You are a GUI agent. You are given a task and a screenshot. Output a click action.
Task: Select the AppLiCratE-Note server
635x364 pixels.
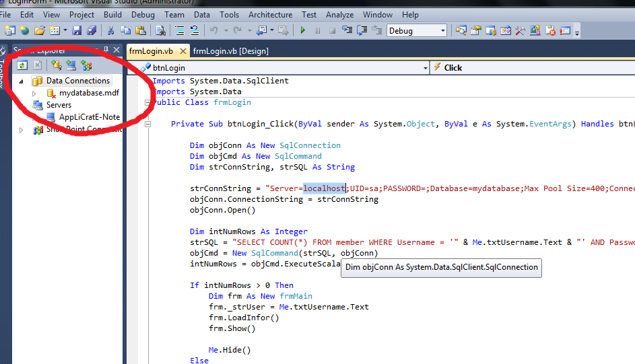click(90, 117)
